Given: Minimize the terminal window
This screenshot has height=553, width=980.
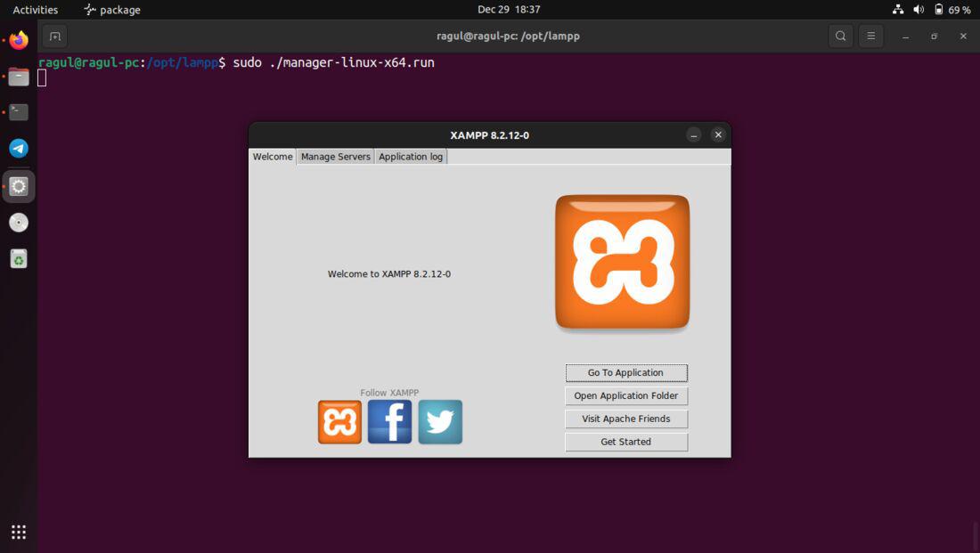Looking at the screenshot, I should click(x=905, y=37).
